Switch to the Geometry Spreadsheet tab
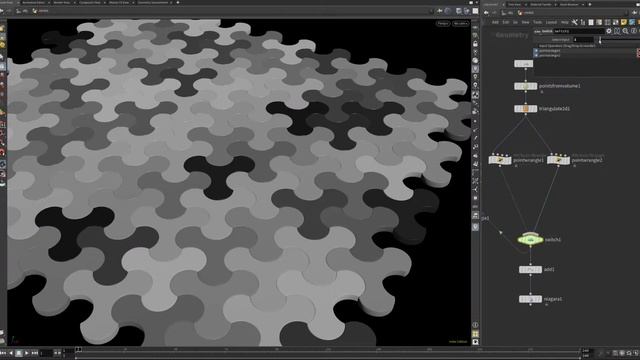 pos(153,2)
